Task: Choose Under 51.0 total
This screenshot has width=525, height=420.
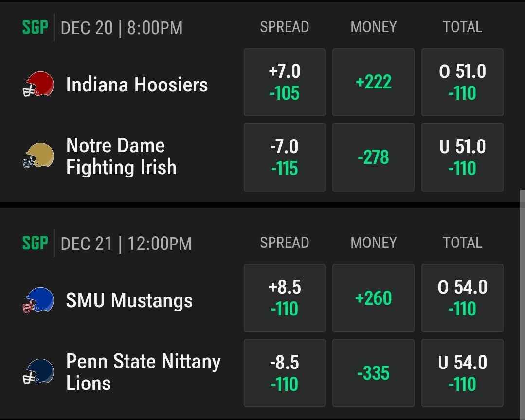Action: coord(462,157)
